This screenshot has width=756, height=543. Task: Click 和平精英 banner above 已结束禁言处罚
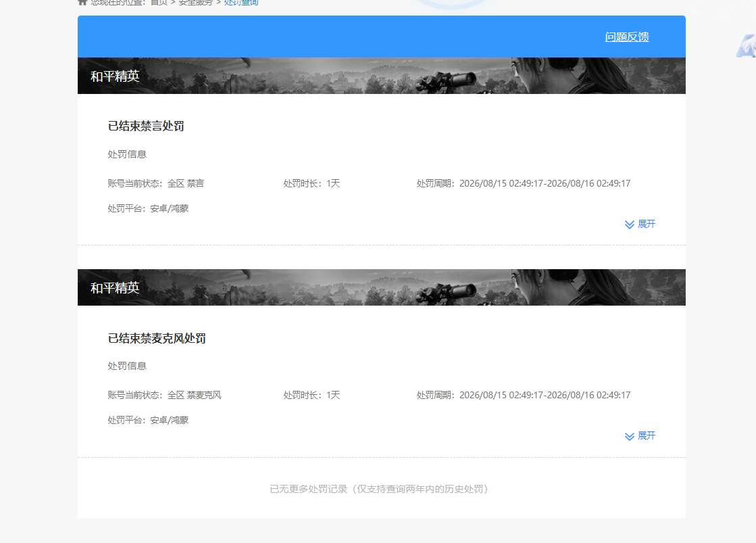coord(381,76)
